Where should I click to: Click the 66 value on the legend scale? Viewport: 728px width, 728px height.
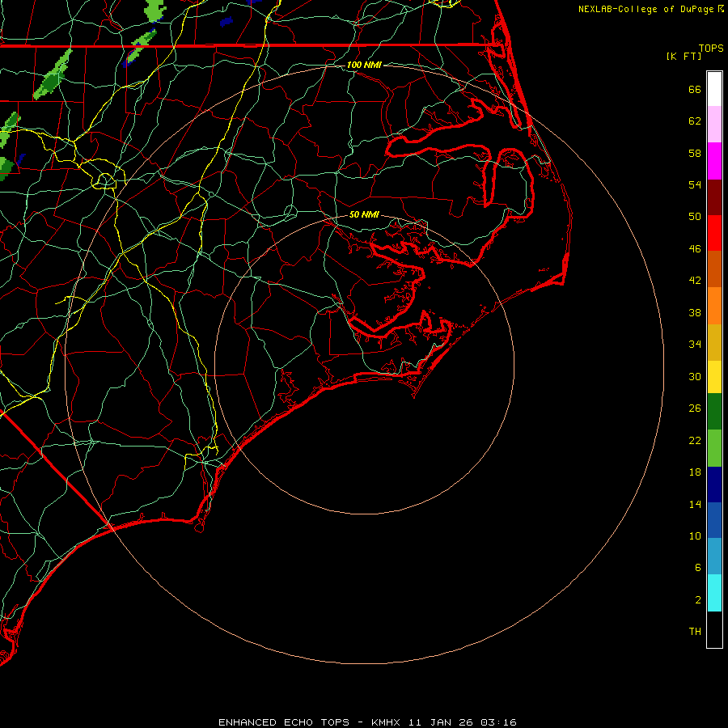click(x=694, y=90)
